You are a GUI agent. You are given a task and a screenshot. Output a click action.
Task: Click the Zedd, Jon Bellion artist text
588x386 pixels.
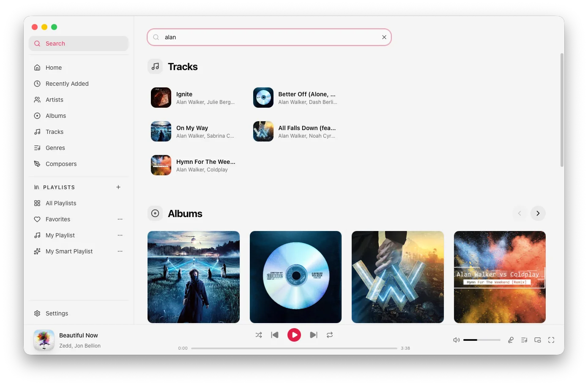pos(80,346)
